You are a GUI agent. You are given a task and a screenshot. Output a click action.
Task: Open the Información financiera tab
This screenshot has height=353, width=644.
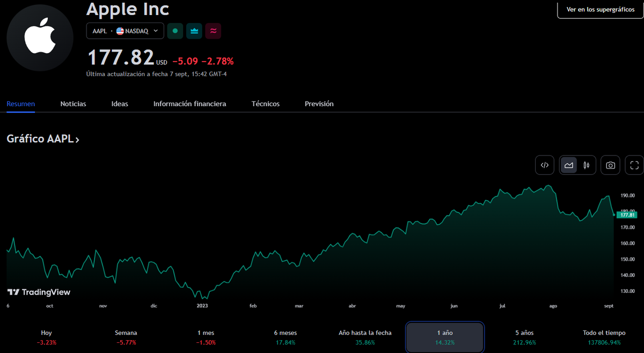[x=190, y=104]
